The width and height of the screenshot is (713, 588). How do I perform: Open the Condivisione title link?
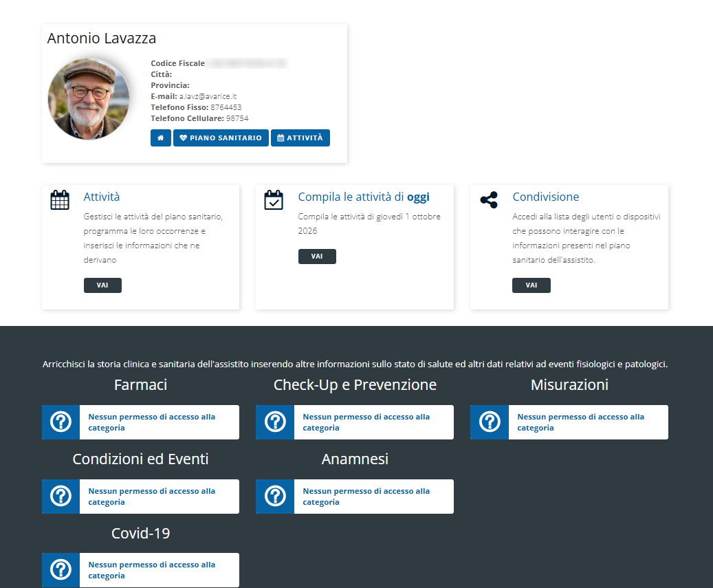[546, 197]
